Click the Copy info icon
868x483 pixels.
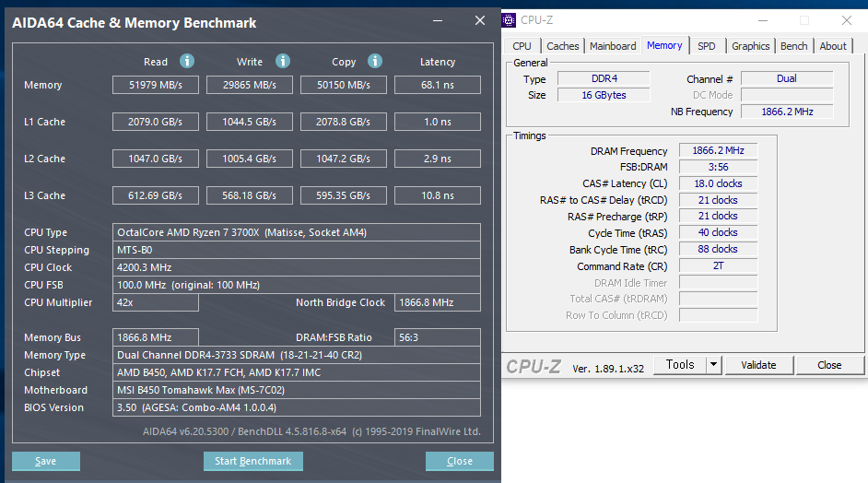pyautogui.click(x=375, y=61)
